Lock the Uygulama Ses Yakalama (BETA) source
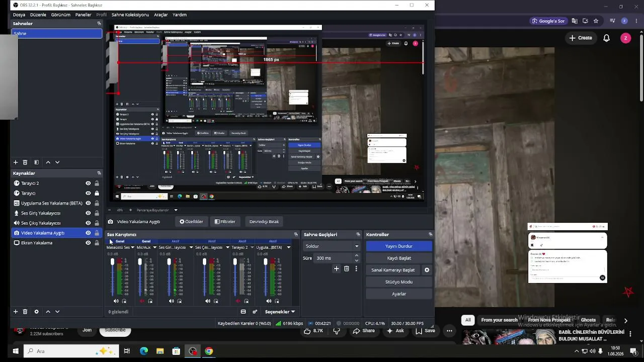644x362 pixels. point(97,203)
